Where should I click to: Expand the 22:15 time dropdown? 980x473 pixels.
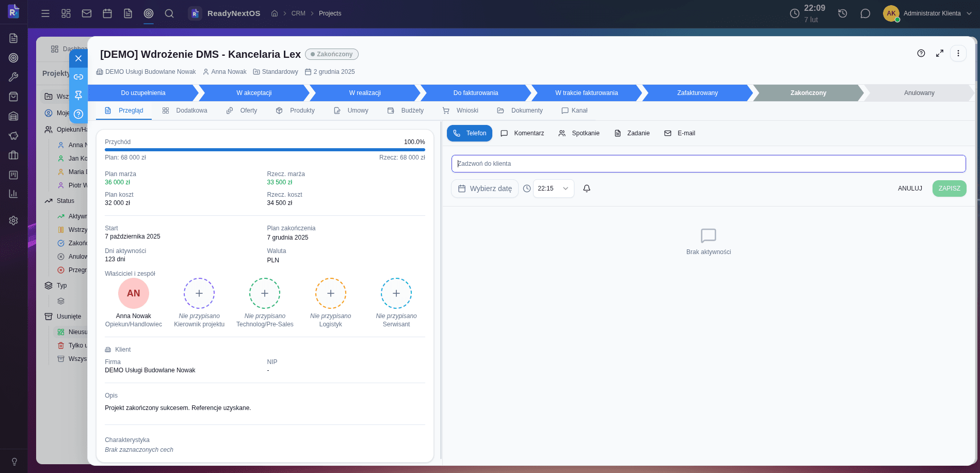click(x=553, y=188)
